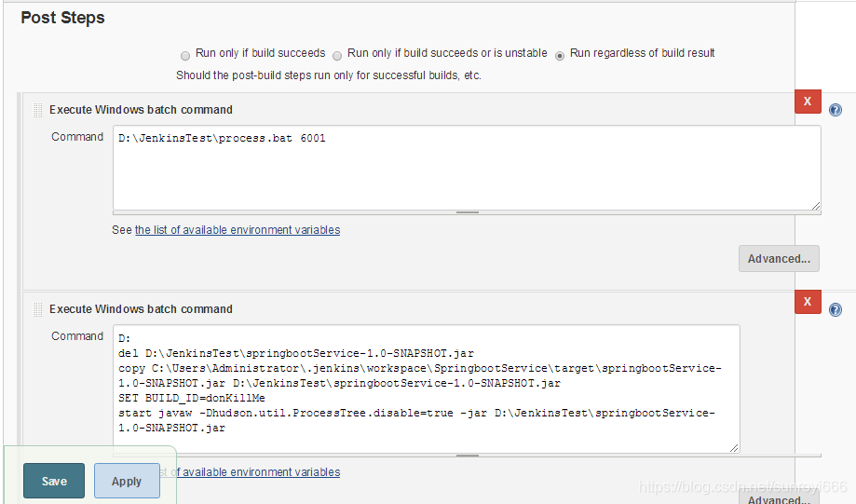The image size is (856, 504).
Task: Focus the process.bat 6001 command field
Action: (467, 168)
